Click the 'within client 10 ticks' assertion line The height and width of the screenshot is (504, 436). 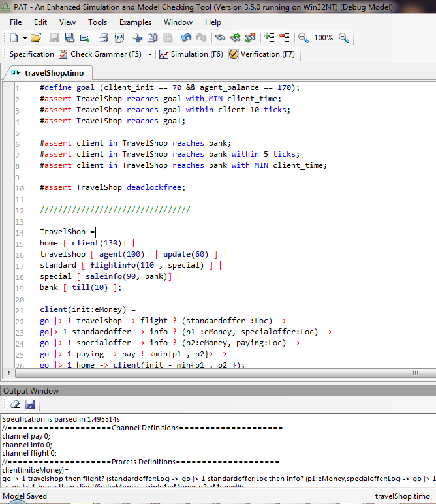(x=165, y=110)
